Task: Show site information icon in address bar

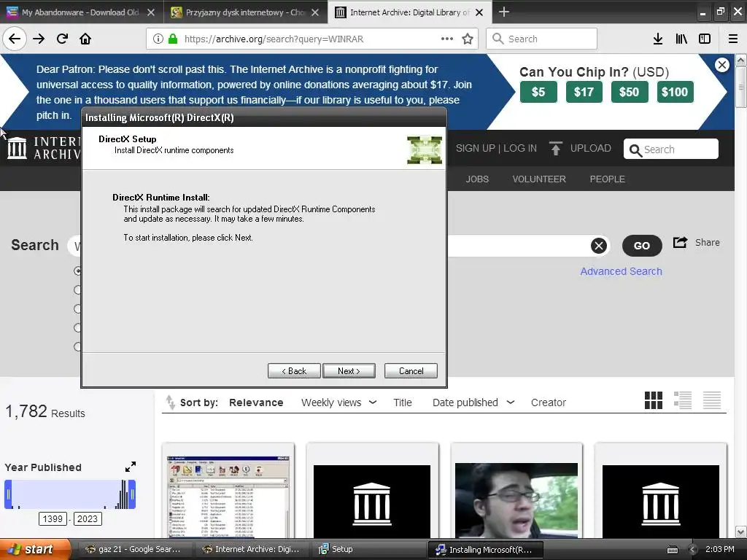Action: coord(158,39)
